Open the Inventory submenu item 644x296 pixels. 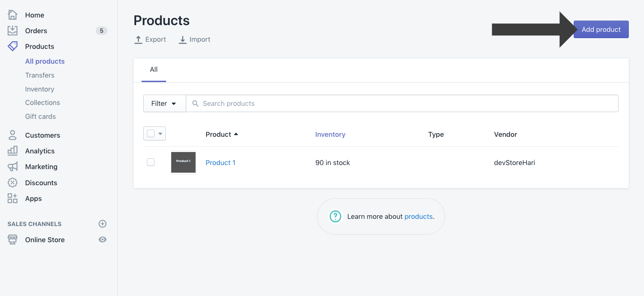[39, 89]
